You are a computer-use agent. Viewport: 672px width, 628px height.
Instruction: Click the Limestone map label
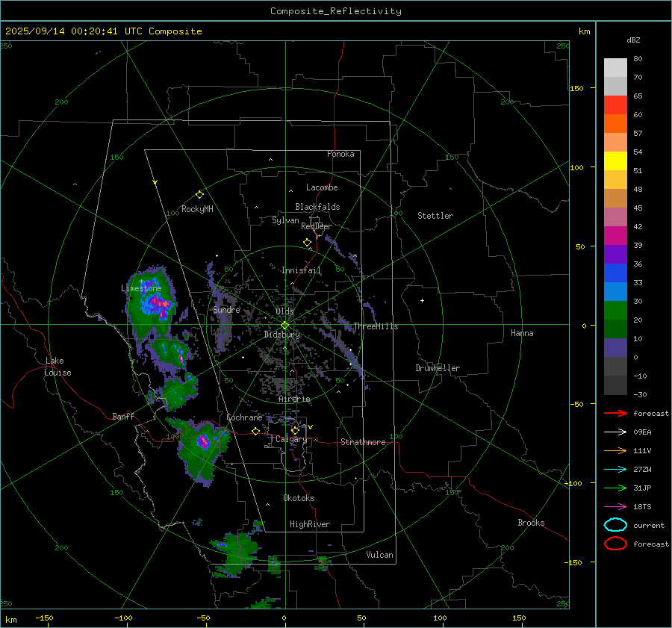141,288
